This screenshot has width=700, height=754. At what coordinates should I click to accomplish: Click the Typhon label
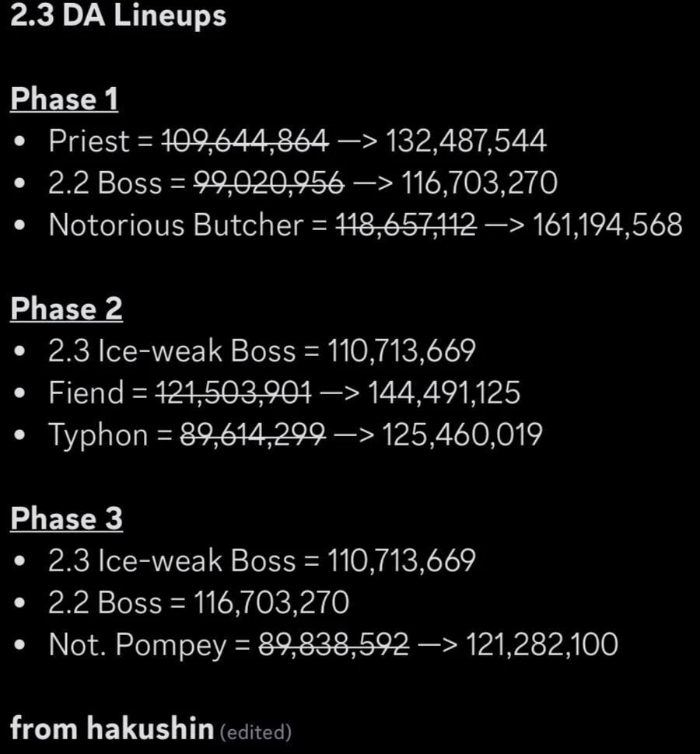(x=98, y=435)
